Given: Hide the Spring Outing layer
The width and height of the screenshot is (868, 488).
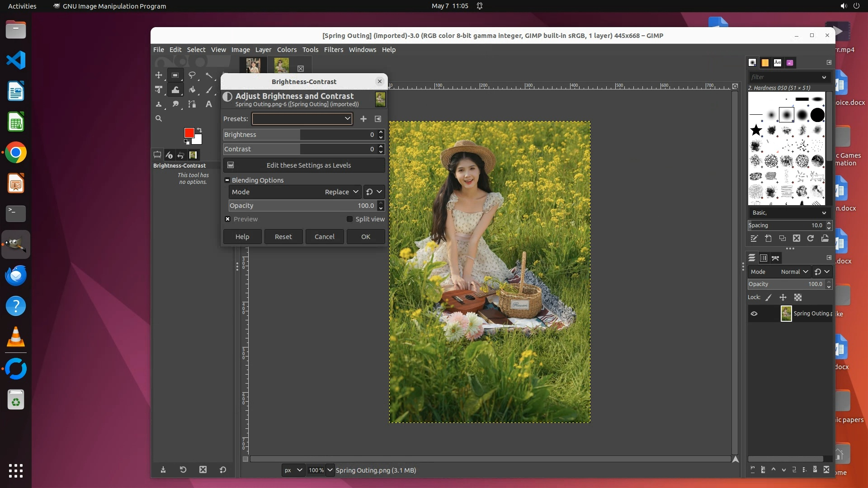Looking at the screenshot, I should coord(754,314).
